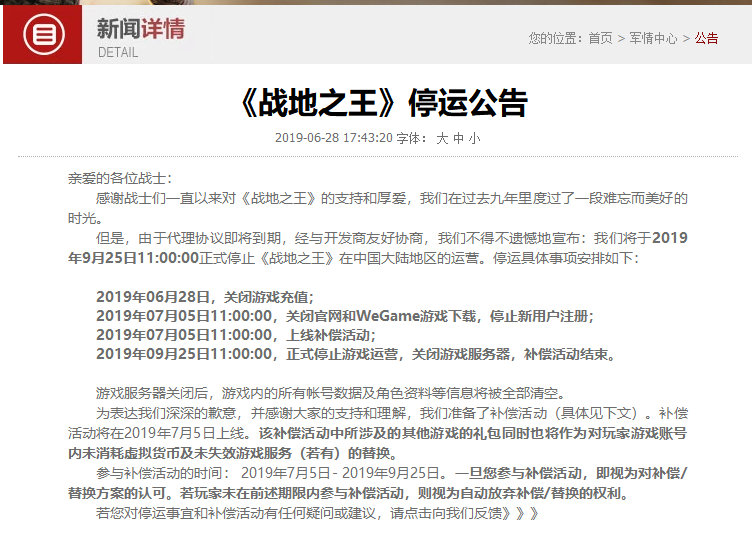Click the DETAIL subtitle text
This screenshot has height=534, width=752.
(118, 52)
